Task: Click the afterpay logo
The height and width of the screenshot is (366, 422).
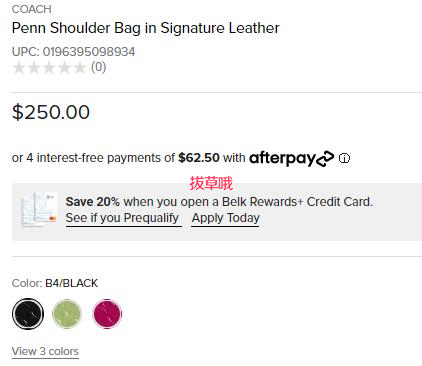Action: click(x=291, y=158)
